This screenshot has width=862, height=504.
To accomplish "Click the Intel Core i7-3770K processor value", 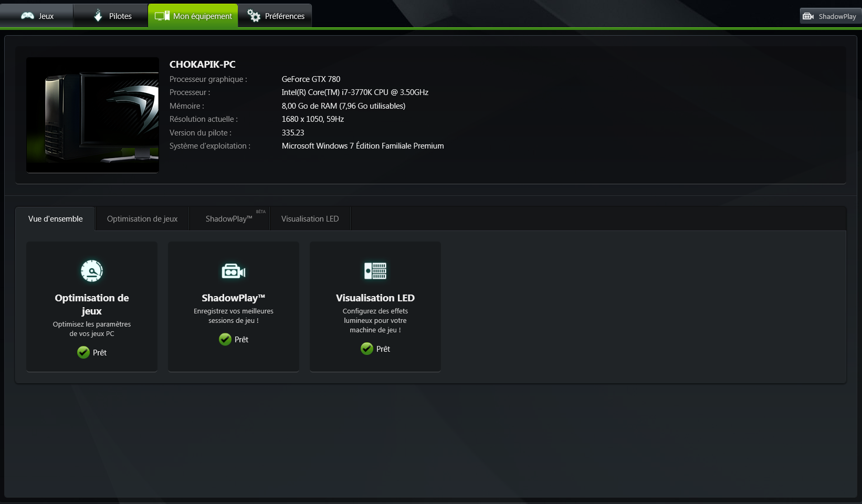I will 355,92.
